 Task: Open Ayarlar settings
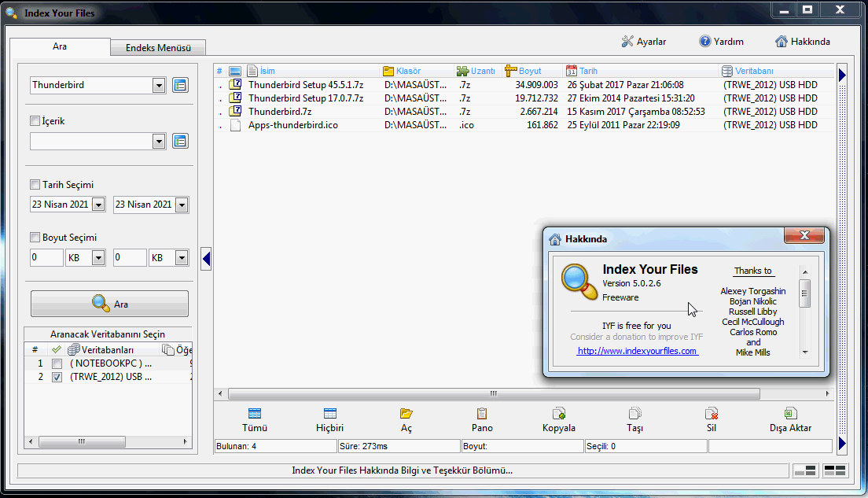pos(644,42)
